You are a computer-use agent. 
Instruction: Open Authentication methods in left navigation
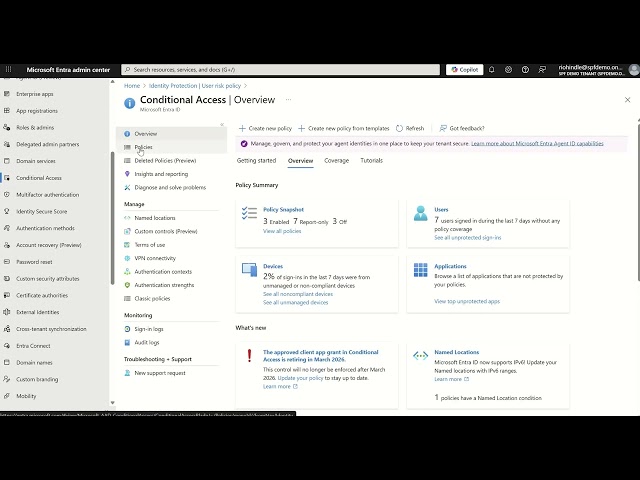(45, 228)
